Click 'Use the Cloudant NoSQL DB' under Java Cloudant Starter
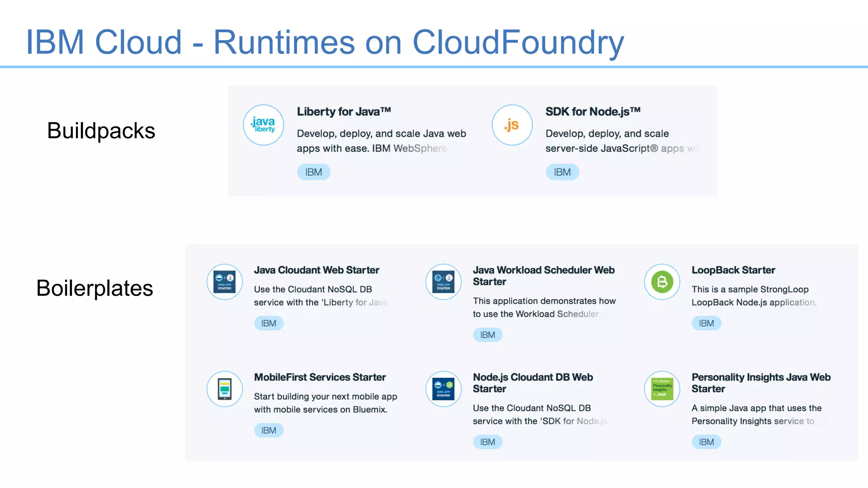Viewport: 868px width, 488px height. point(313,289)
